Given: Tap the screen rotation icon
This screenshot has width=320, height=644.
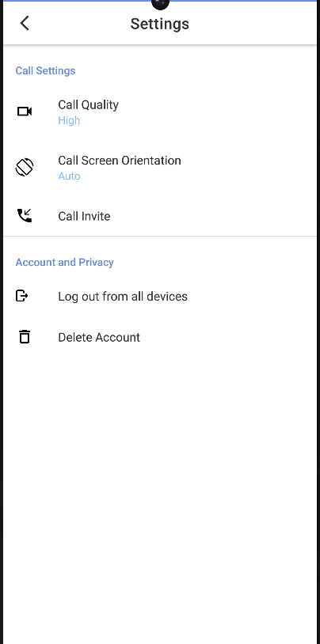Looking at the screenshot, I should (25, 167).
